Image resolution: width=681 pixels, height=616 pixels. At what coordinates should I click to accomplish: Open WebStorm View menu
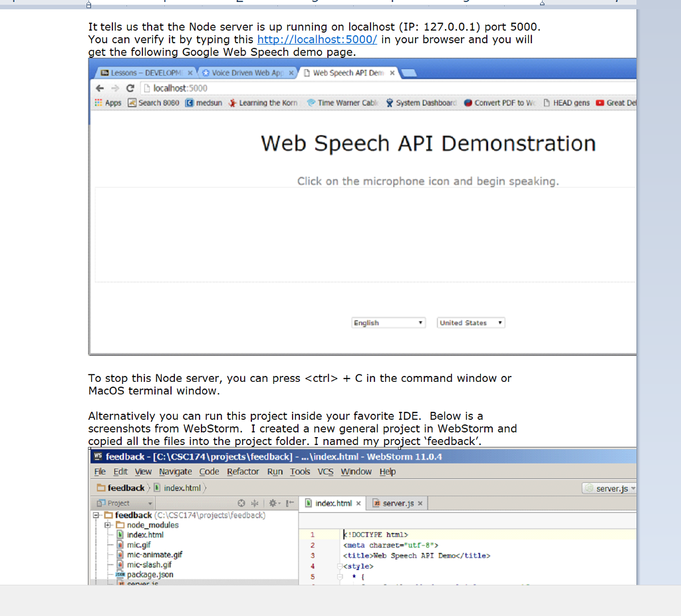pos(143,472)
